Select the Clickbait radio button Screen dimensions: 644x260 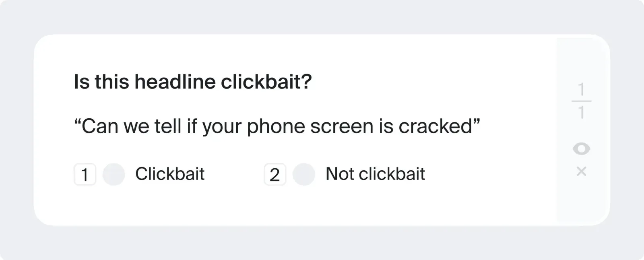point(114,174)
